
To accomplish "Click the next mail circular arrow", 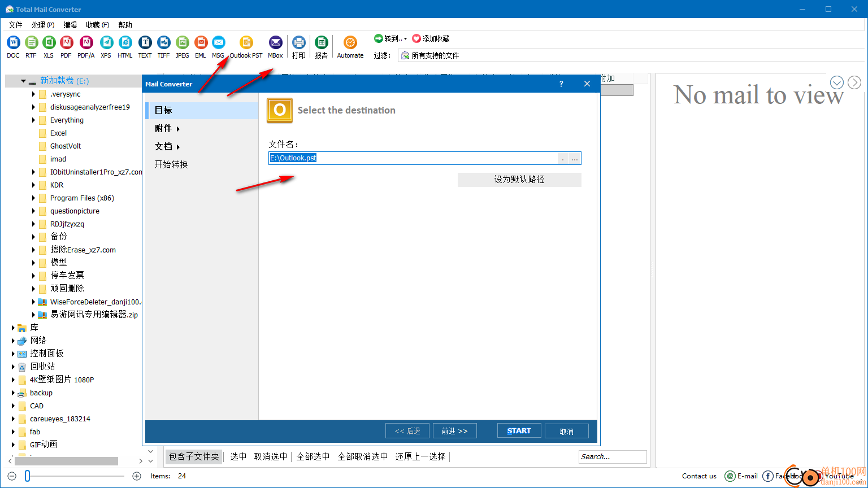I will click(x=854, y=83).
